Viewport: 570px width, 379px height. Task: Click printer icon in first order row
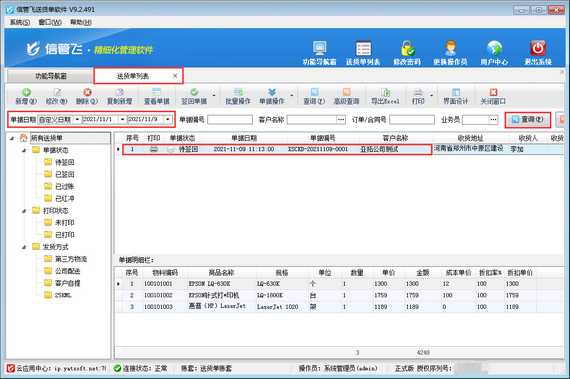pyautogui.click(x=154, y=149)
